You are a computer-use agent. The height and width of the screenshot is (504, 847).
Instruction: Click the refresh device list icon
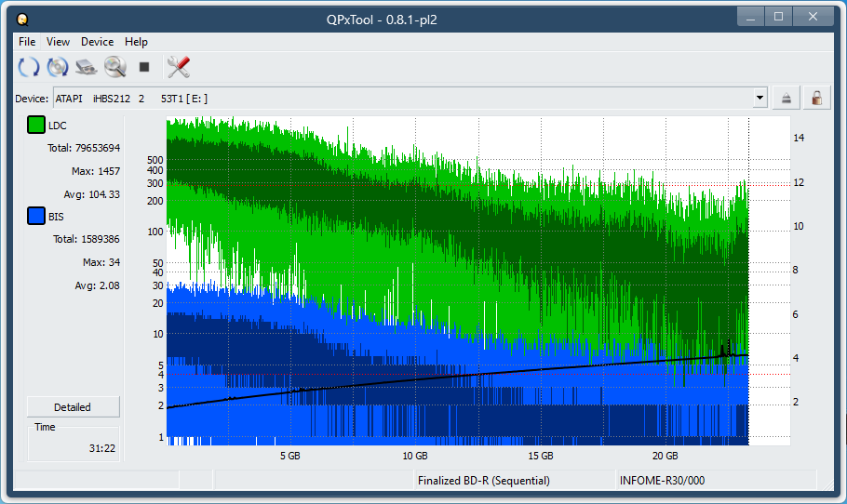point(29,67)
